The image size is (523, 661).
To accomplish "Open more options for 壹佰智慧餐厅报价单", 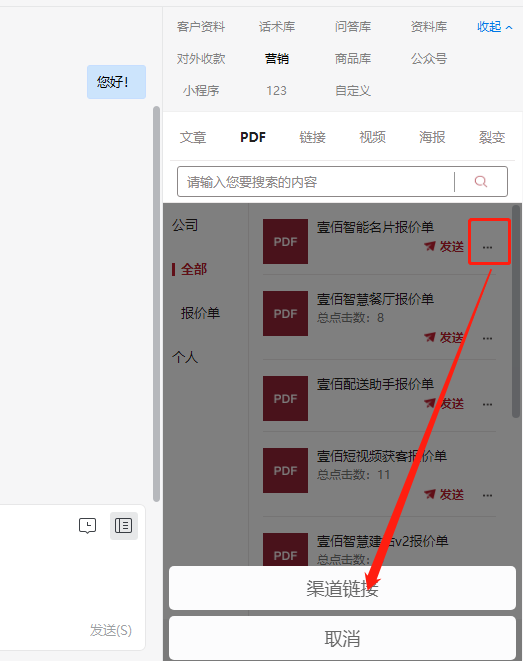I will (488, 338).
